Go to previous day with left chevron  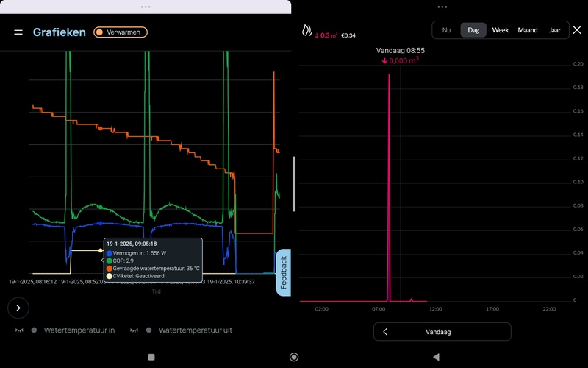(385, 332)
